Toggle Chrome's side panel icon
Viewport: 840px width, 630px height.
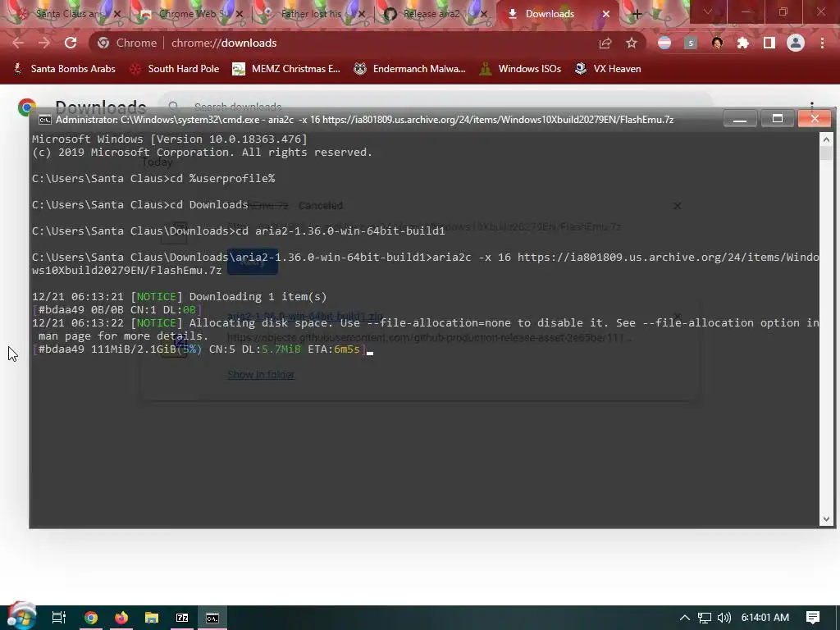(x=769, y=43)
